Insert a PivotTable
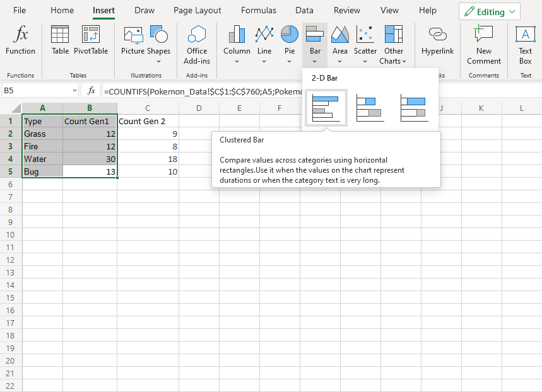The image size is (542, 392). pos(91,40)
